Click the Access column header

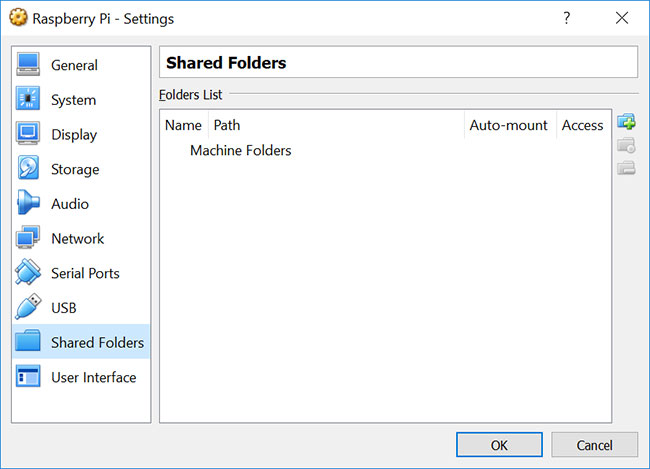click(583, 125)
